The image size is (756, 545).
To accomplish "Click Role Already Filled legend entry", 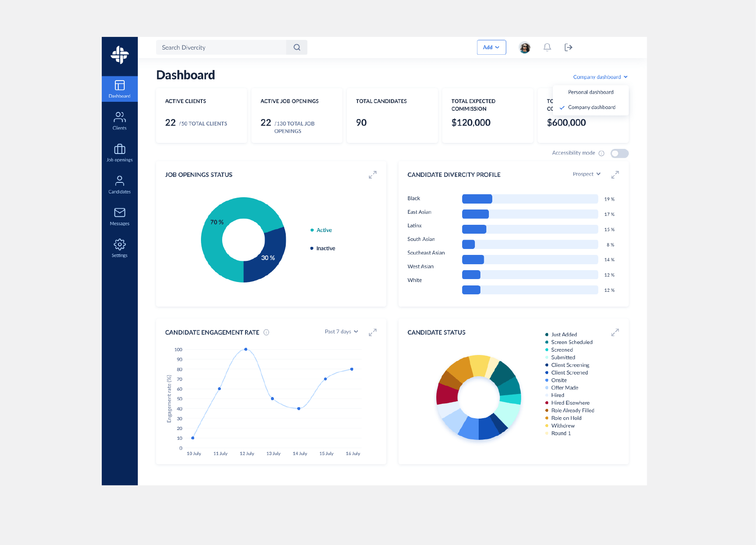I will click(x=570, y=411).
